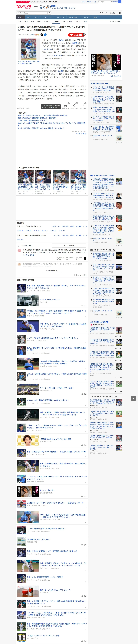Share the article on X
Image resolution: width=138 pixels, height=644 pixels.
click(x=42, y=35)
